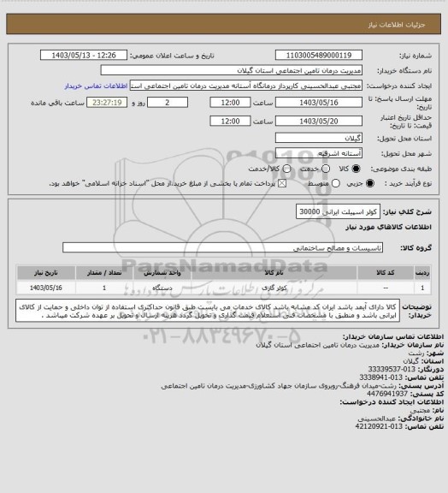Click the goods group field تاسیسات و مصالح ساختمانی
Viewport: 448px width, 493px height.
(x=222, y=247)
